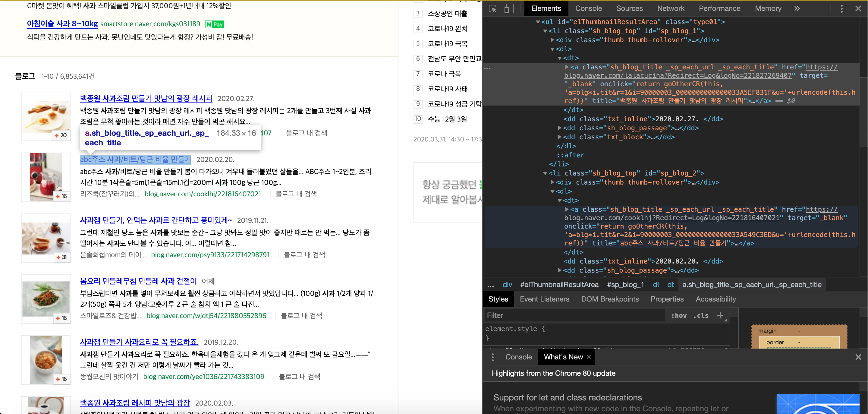This screenshot has height=414, width=868.
Task: Open the 백종원 사과조림 만들기 blog link
Action: [x=146, y=98]
